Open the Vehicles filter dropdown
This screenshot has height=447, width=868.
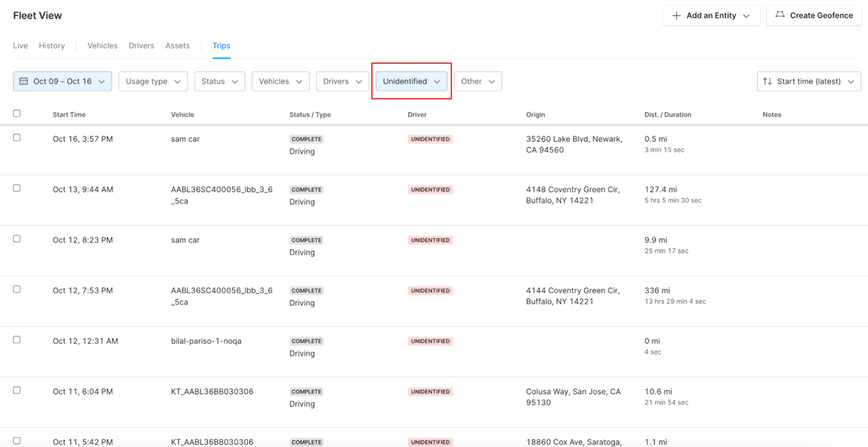click(280, 81)
